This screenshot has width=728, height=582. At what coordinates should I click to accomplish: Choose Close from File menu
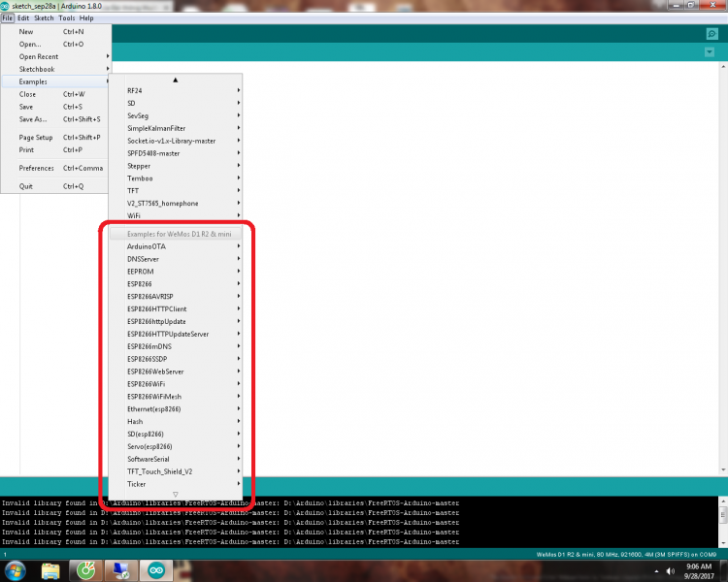[55, 94]
